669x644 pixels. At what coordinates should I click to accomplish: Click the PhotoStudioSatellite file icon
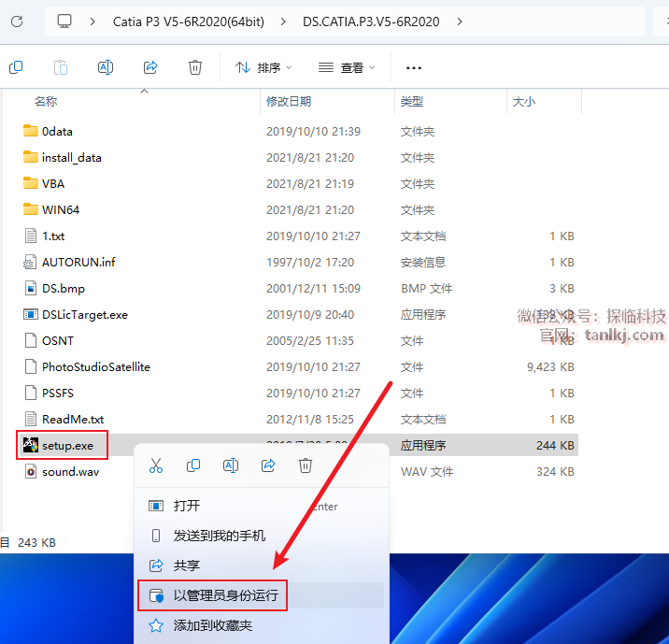click(30, 367)
